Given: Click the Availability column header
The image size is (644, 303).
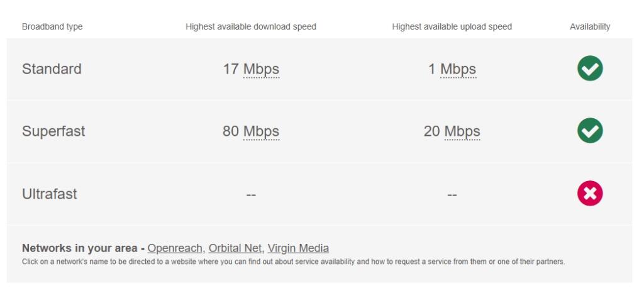Looking at the screenshot, I should pos(590,26).
